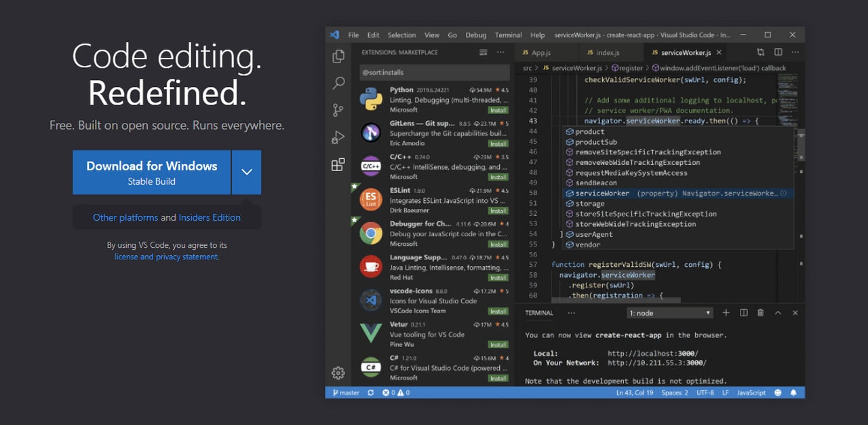This screenshot has height=425, width=868.
Task: Click the VS Code logo in title bar
Action: (334, 35)
